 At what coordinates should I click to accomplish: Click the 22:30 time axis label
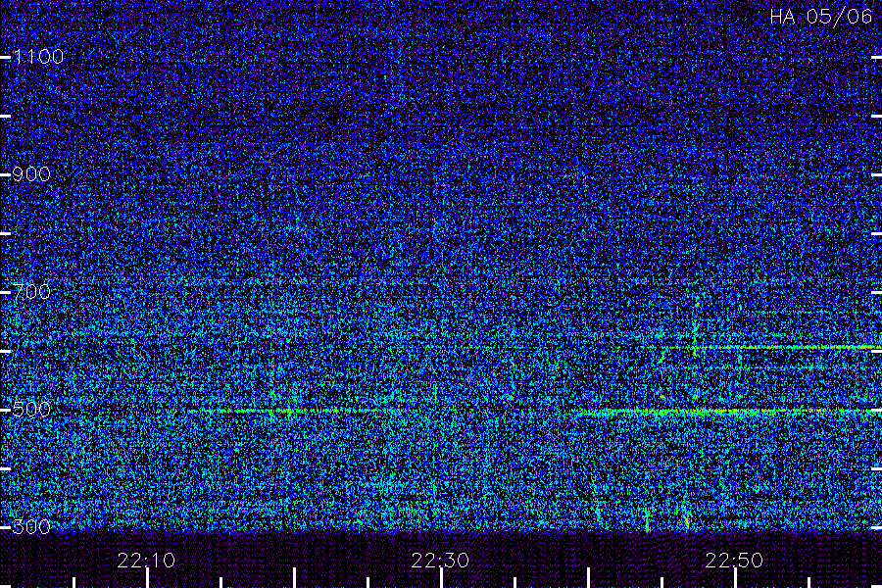(x=440, y=560)
